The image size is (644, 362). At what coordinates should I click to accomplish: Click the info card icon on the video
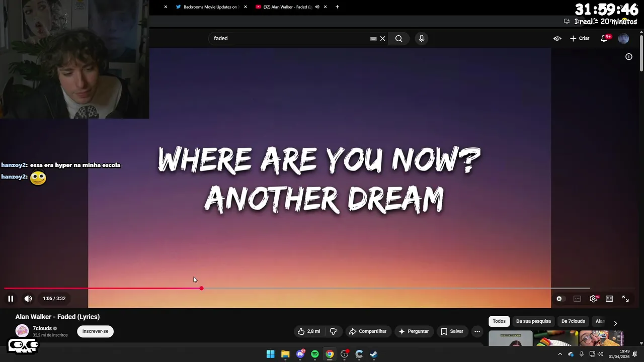(629, 57)
